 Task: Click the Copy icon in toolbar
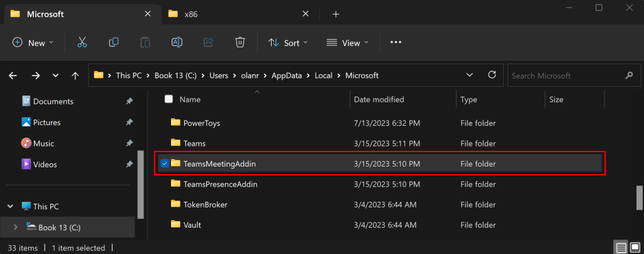tap(114, 43)
